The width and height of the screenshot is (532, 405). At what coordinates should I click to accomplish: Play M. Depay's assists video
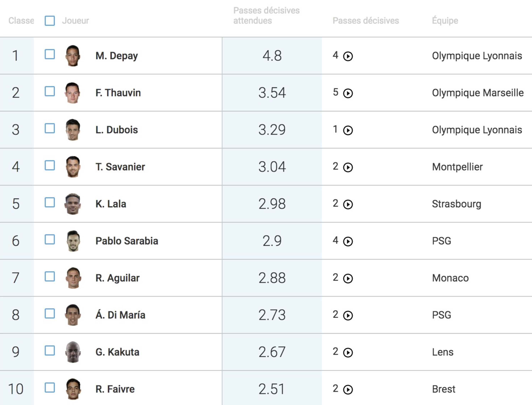coord(348,56)
